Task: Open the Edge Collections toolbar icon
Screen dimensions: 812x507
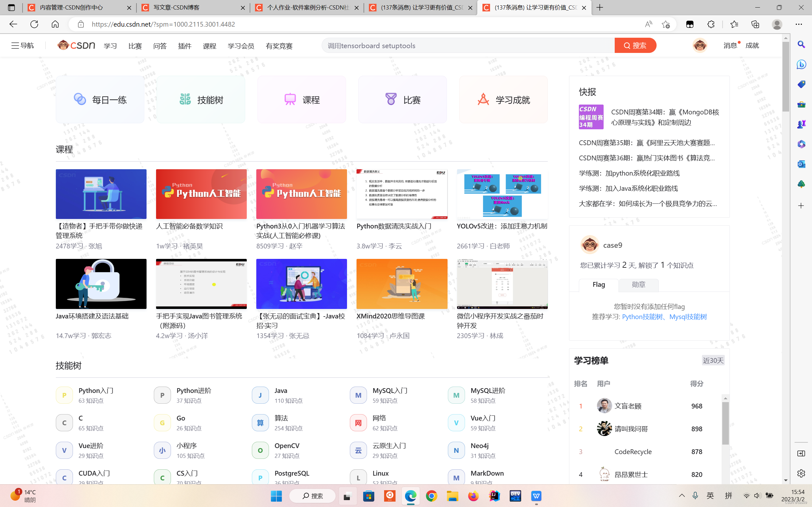Action: pos(755,24)
